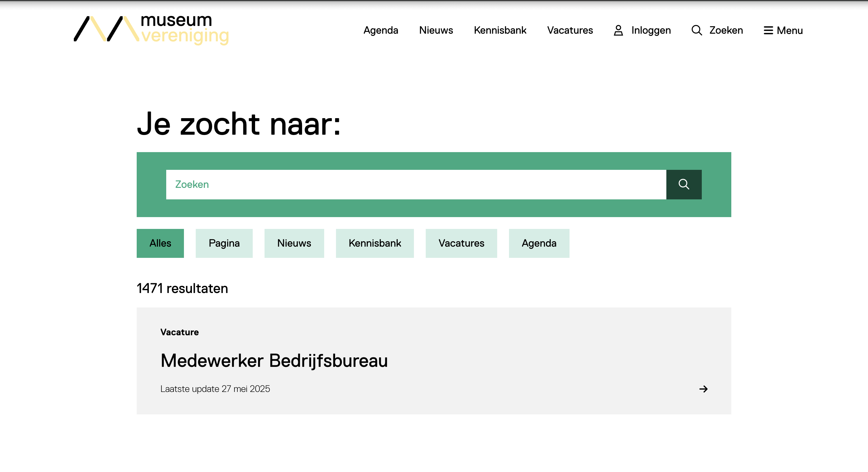Focus the Zoeken search input field
Viewport: 868px width, 472px height.
point(416,184)
